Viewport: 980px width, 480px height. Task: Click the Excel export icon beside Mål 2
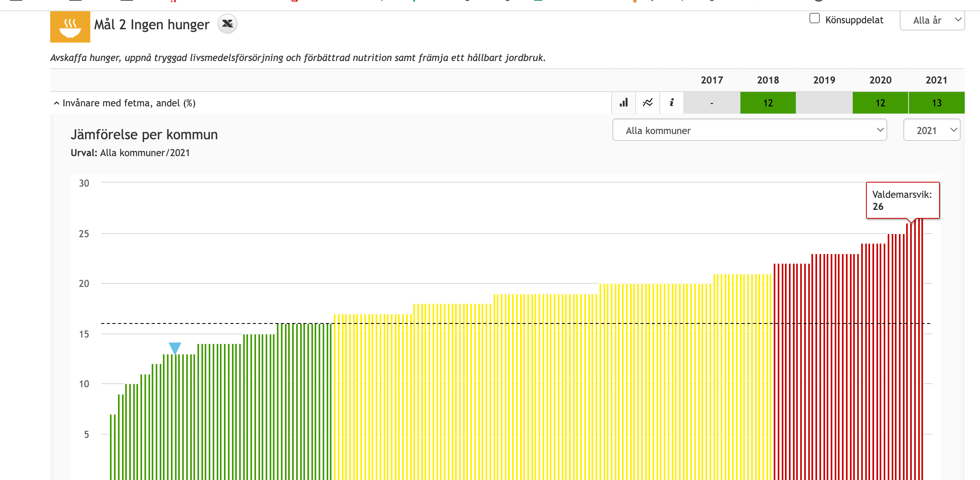pos(227,24)
